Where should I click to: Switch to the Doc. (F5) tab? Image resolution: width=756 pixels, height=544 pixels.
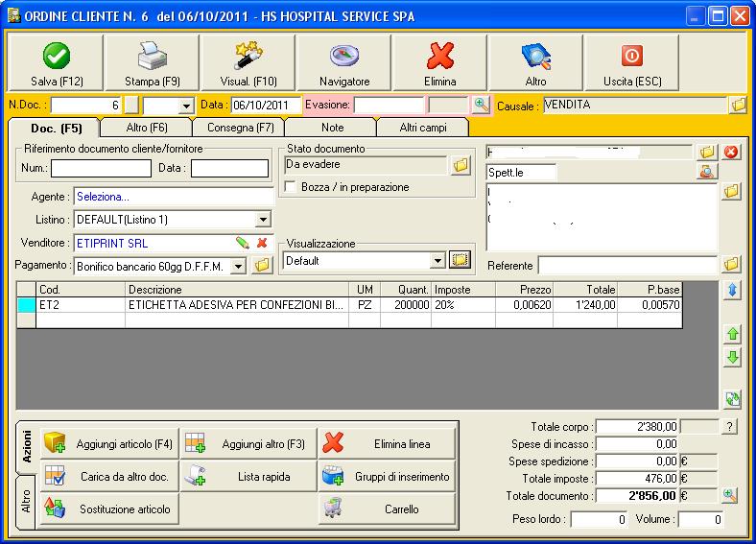[x=56, y=129]
